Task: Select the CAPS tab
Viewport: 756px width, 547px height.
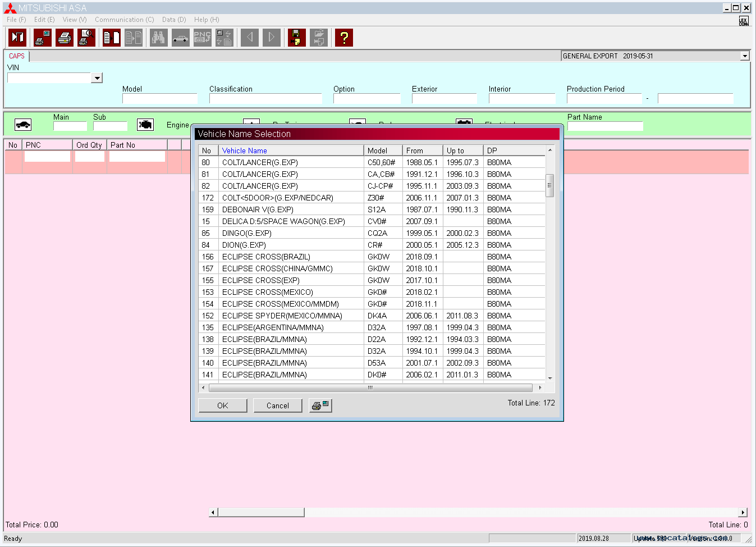Action: click(17, 56)
